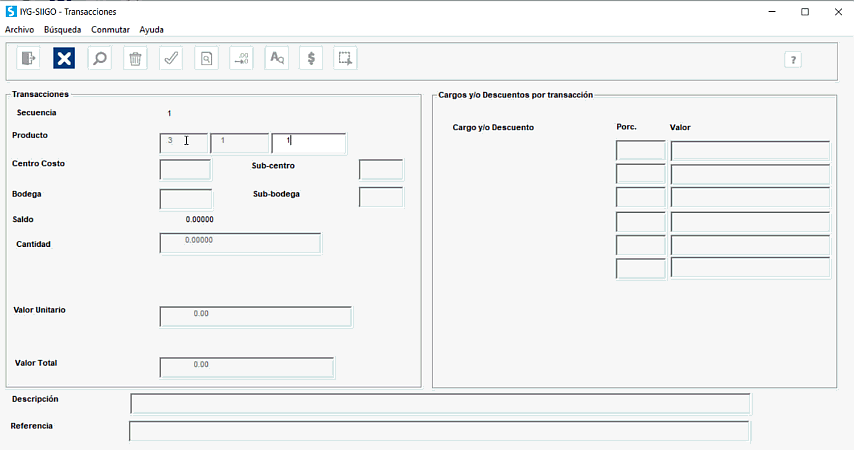854x450 pixels.
Task: Click the Referencia input field
Action: (x=440, y=430)
